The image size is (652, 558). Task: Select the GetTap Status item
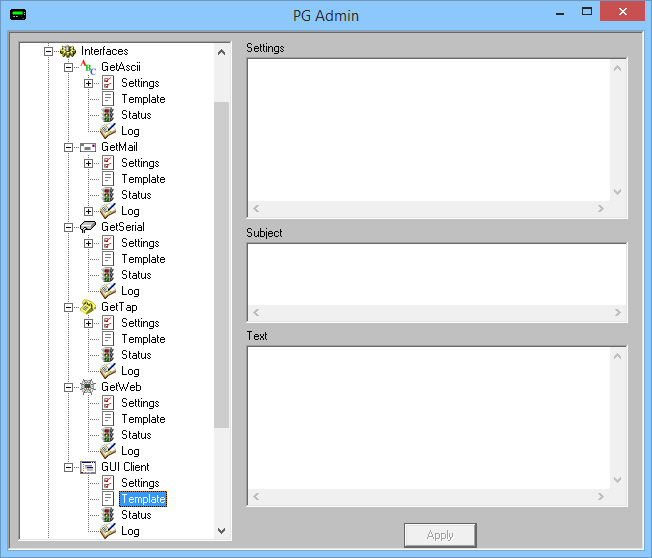[136, 355]
